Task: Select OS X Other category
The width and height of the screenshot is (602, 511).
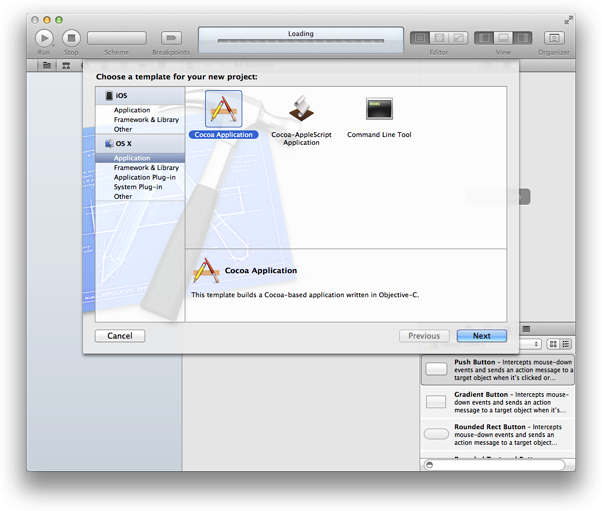Action: click(x=123, y=197)
